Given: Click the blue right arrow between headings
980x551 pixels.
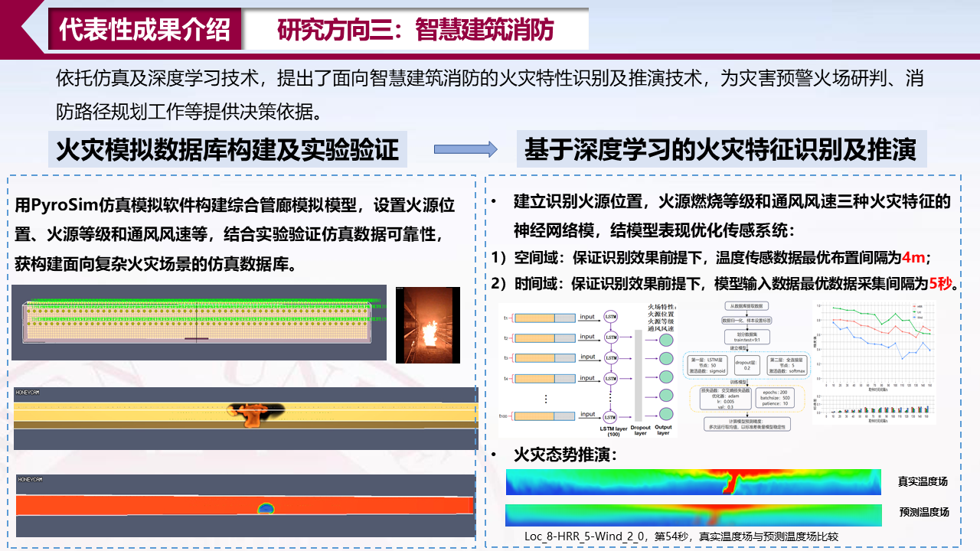Looking at the screenshot, I should (465, 149).
